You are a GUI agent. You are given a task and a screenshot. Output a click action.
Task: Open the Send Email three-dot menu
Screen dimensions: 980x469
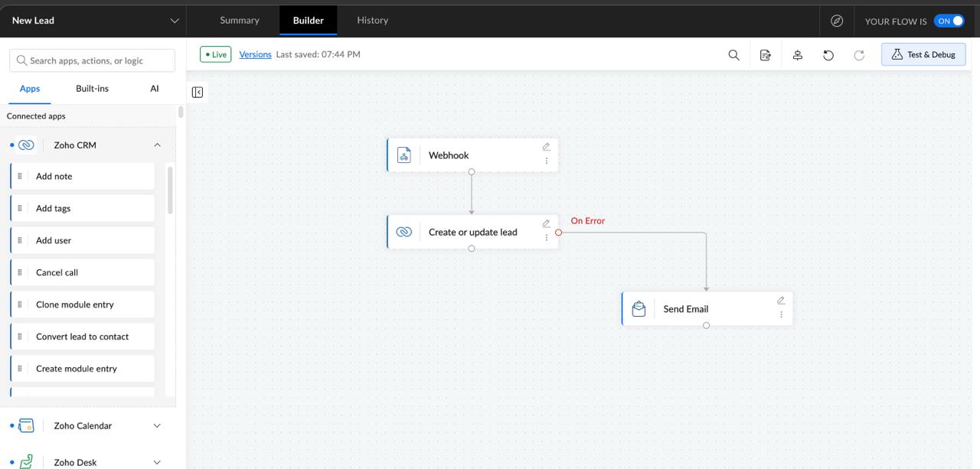pyautogui.click(x=781, y=314)
